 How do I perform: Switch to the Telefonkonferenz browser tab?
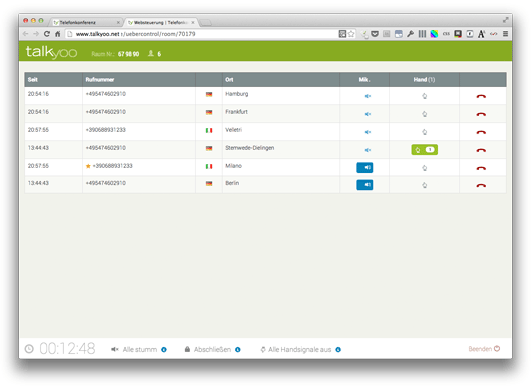point(85,22)
